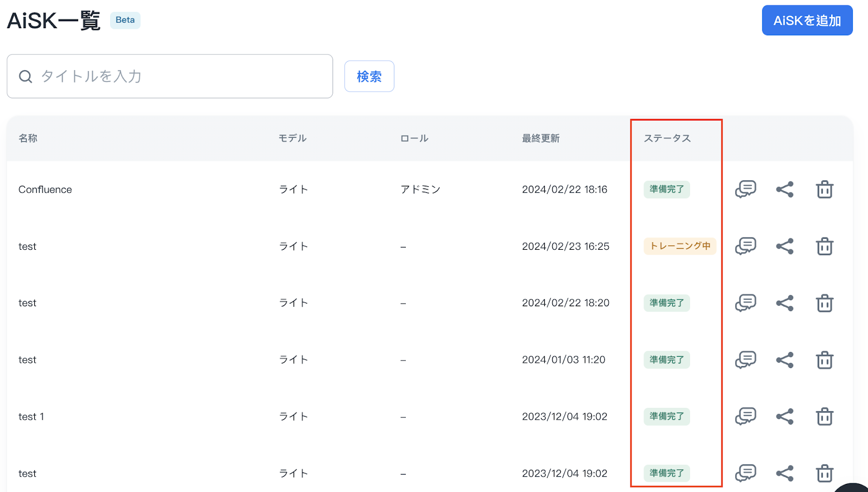Delete the test AiSK updated 2024/01/03
This screenshot has height=492, width=868.
[824, 360]
